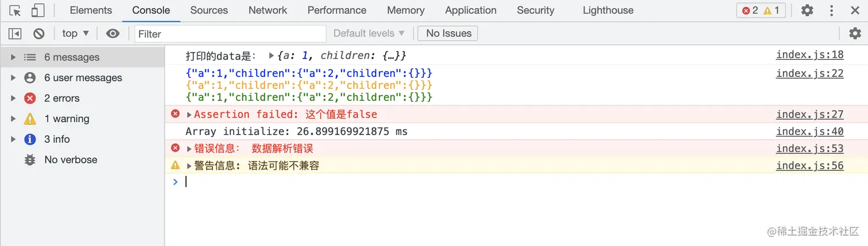The image size is (868, 246).
Task: Clear console with the ban icon
Action: tap(39, 33)
